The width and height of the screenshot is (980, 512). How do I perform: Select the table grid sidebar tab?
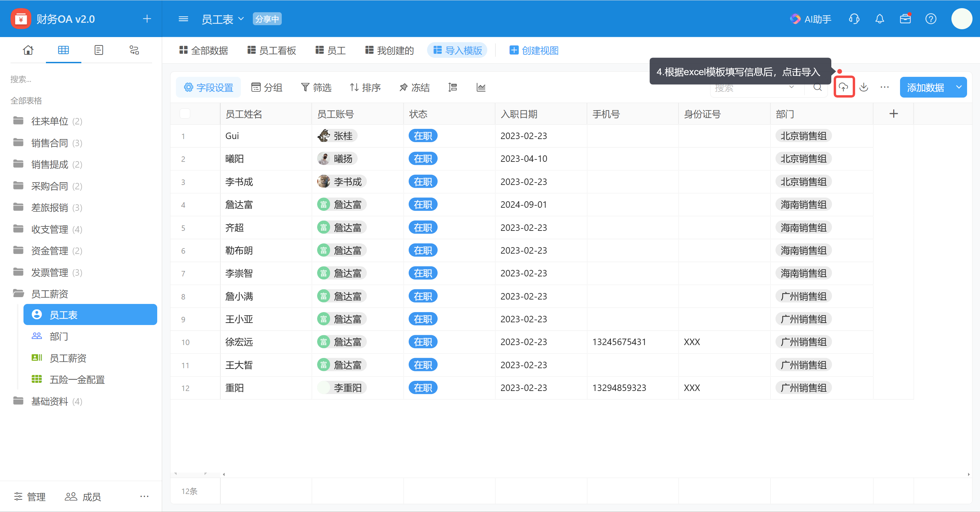[63, 50]
